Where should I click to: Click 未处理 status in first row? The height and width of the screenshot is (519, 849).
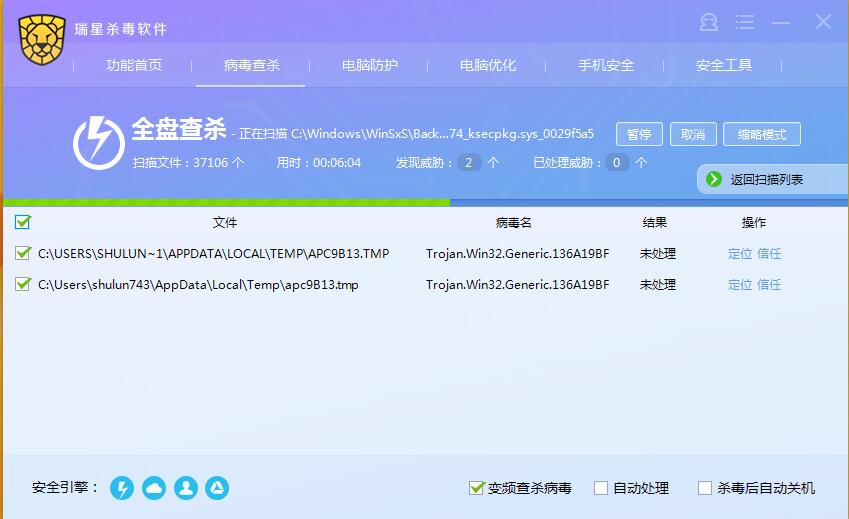(658, 253)
